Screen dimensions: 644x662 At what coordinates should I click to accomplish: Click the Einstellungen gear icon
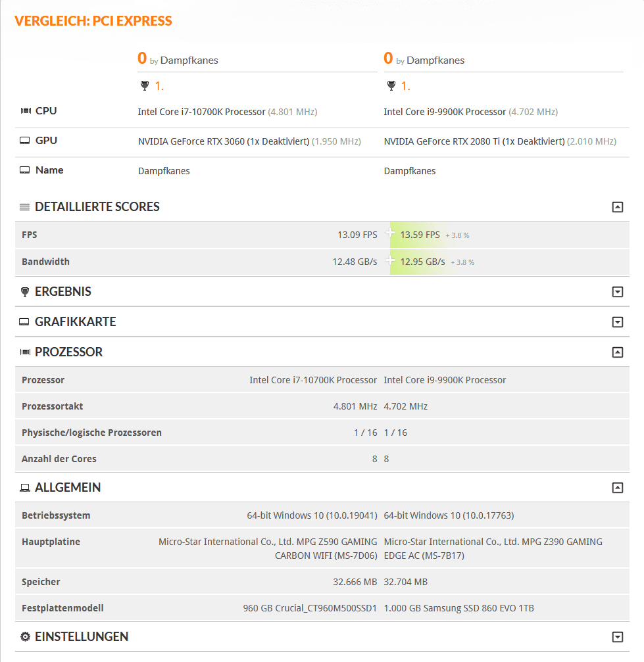click(x=26, y=636)
